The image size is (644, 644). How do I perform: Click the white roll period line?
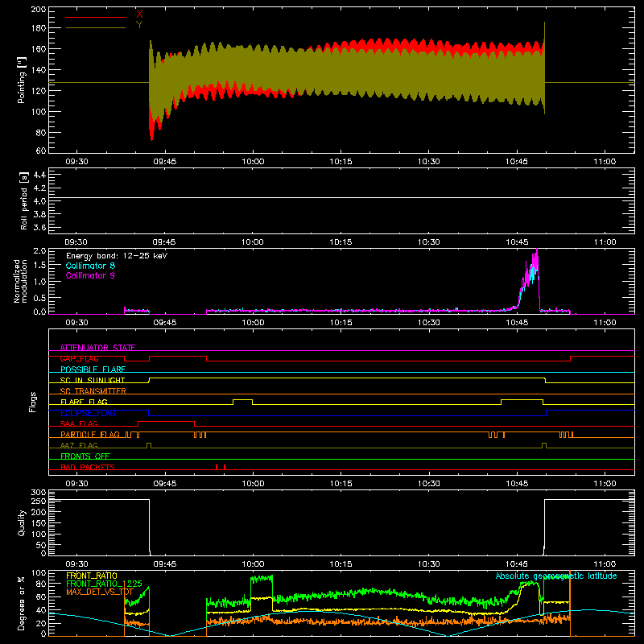[341, 198]
